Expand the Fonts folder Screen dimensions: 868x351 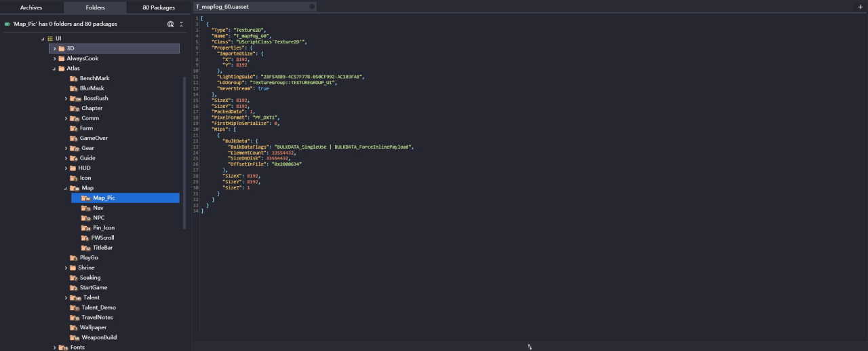(54, 347)
